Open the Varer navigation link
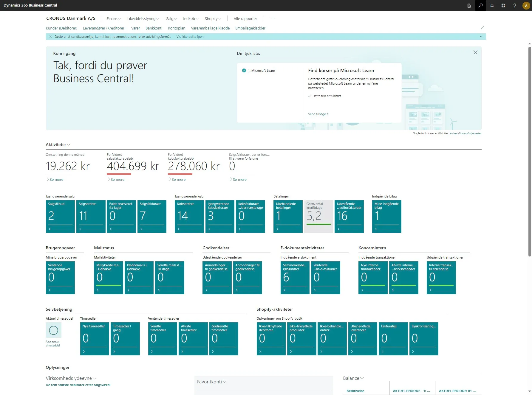 (135, 28)
